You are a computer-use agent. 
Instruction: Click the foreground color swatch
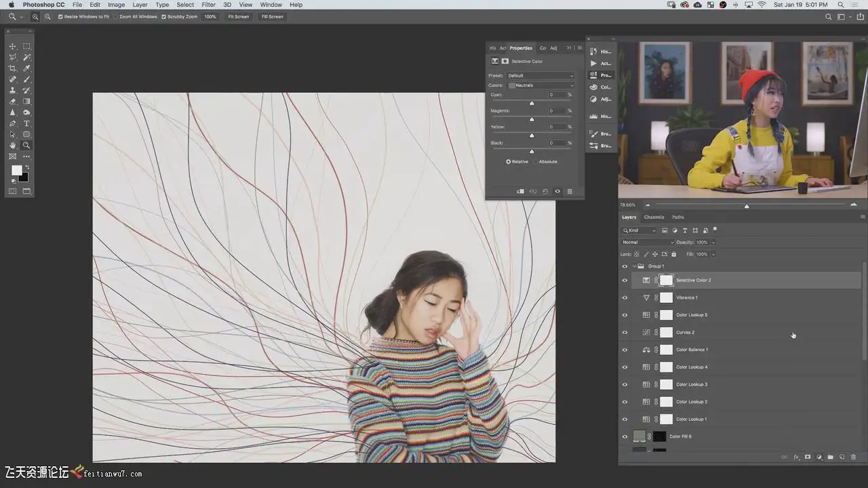(16, 170)
